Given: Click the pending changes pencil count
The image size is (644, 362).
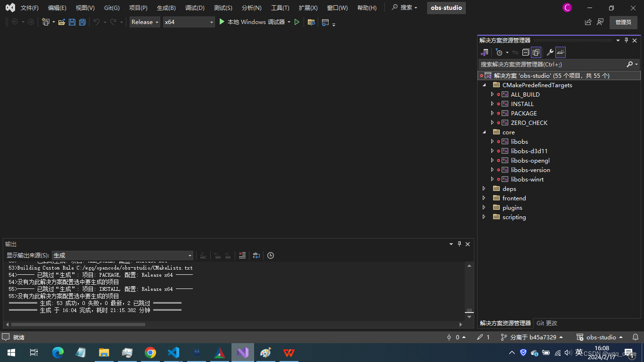Looking at the screenshot, I should pyautogui.click(x=483, y=337).
